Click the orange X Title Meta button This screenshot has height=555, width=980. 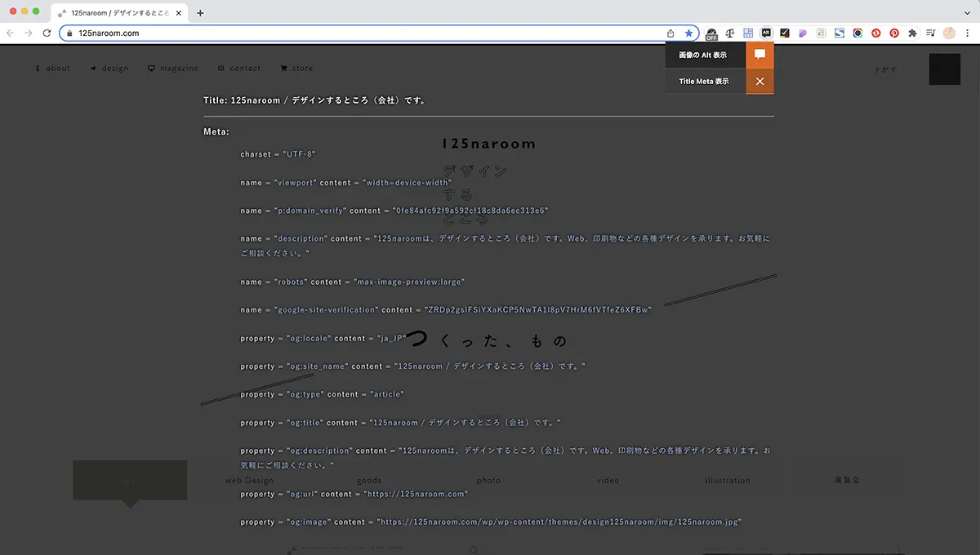[x=759, y=81]
